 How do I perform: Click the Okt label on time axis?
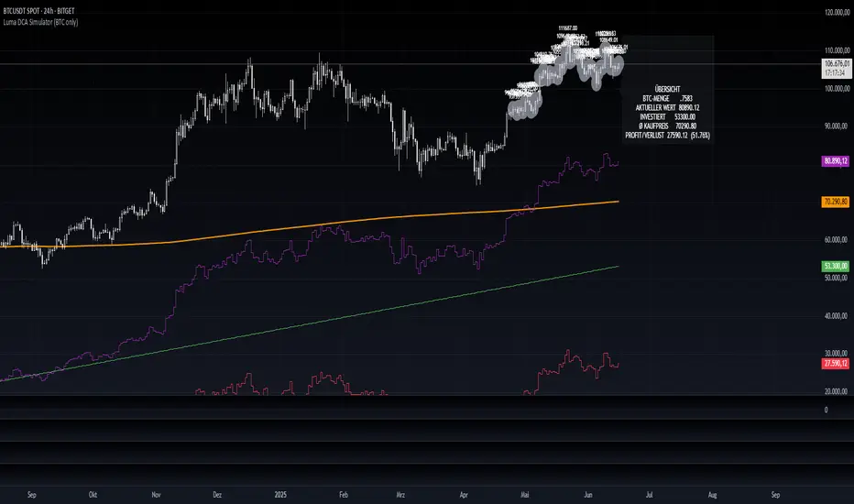tap(93, 495)
